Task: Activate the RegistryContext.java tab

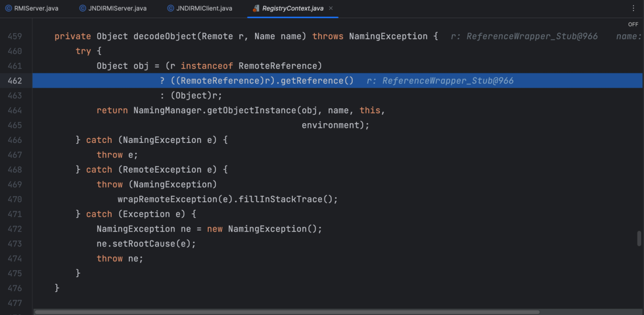Action: [293, 8]
